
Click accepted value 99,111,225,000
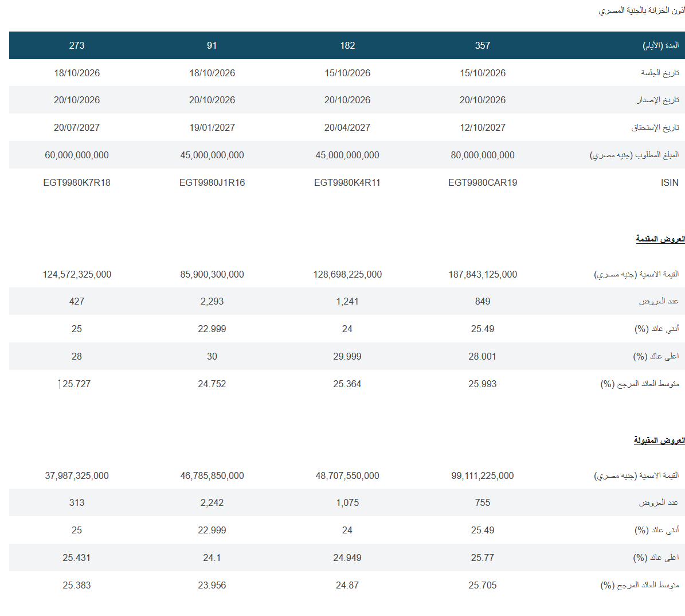pos(483,475)
